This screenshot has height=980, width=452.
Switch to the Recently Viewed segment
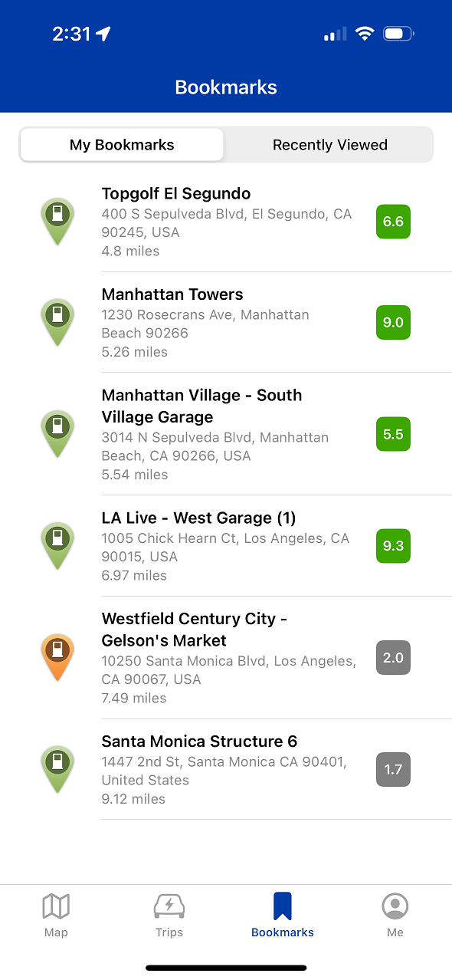coord(330,145)
